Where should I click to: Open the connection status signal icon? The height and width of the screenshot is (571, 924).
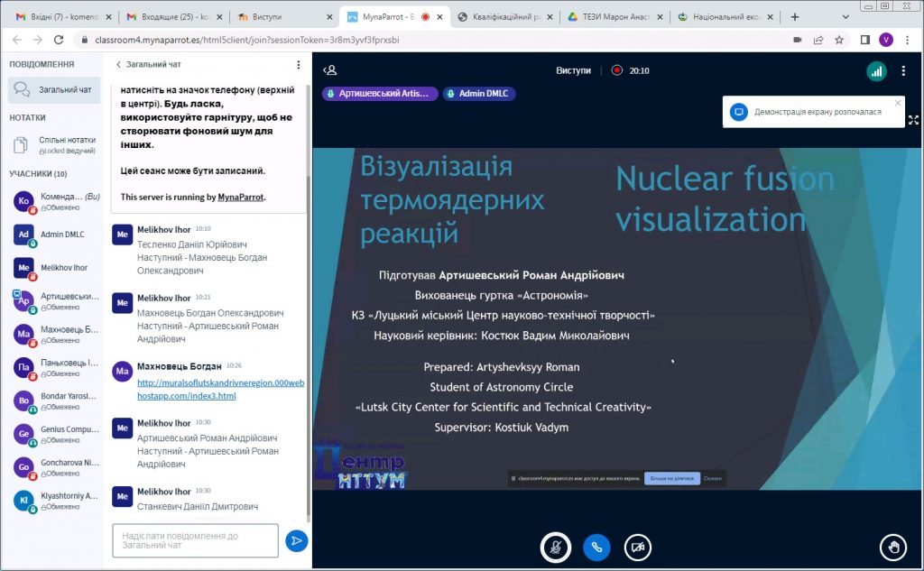(x=875, y=71)
